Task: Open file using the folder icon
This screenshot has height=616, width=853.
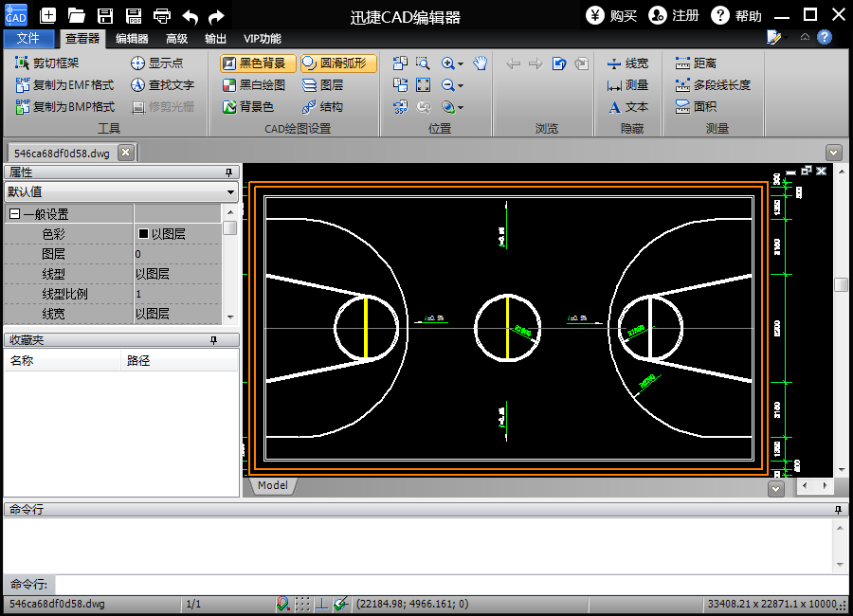Action: click(77, 15)
